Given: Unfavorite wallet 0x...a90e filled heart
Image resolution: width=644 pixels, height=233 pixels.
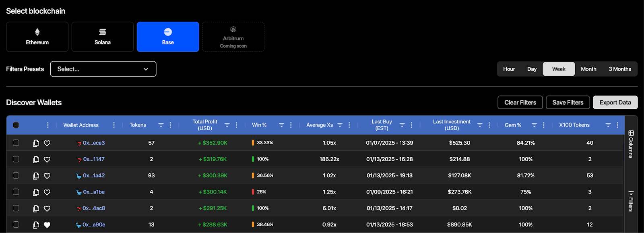Looking at the screenshot, I should click(x=47, y=225).
